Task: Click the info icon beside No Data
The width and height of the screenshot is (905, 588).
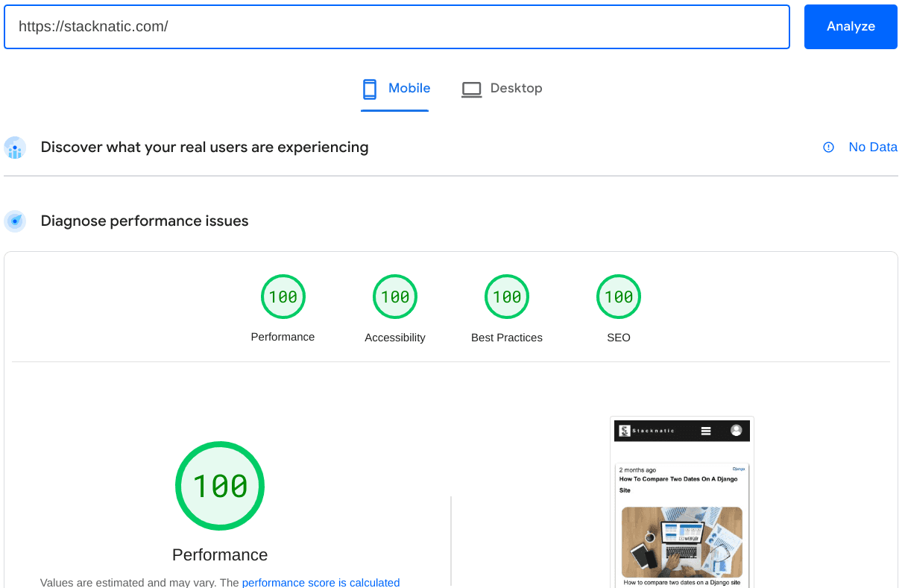Action: [828, 147]
